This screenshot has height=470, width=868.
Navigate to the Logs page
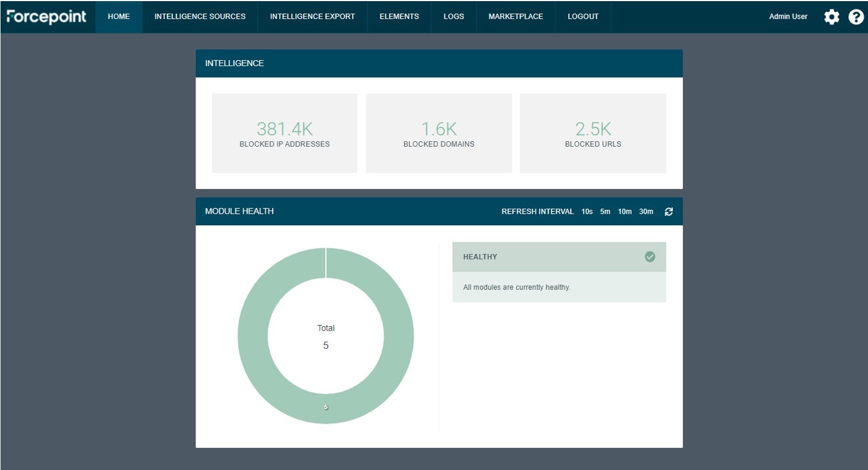[454, 17]
